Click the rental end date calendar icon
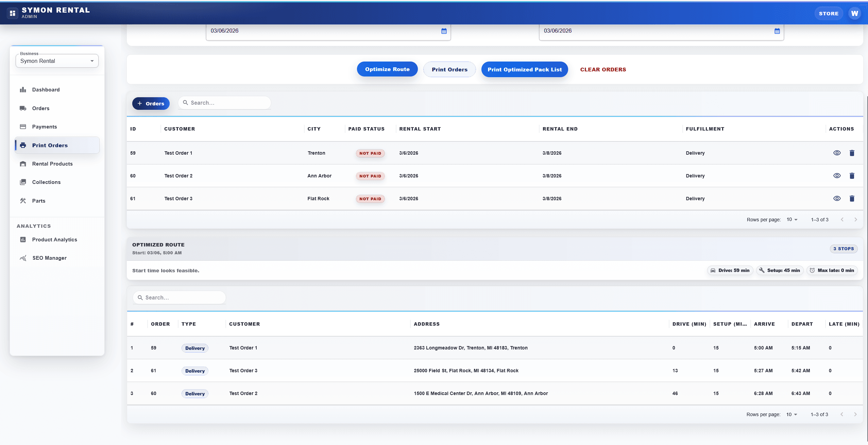The width and height of the screenshot is (868, 445). [x=778, y=31]
